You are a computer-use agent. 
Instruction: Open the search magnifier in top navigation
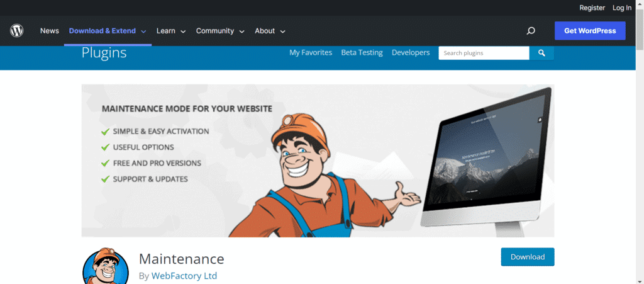(531, 31)
